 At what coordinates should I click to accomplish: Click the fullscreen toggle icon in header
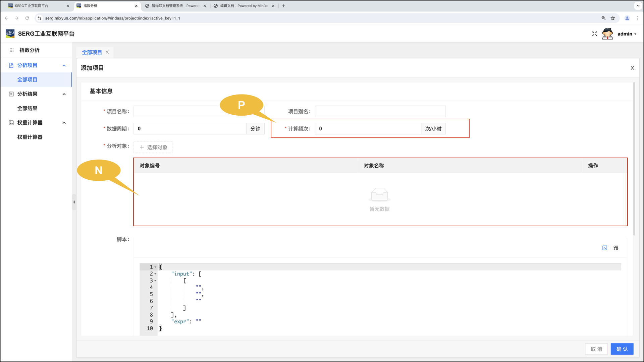pyautogui.click(x=594, y=34)
